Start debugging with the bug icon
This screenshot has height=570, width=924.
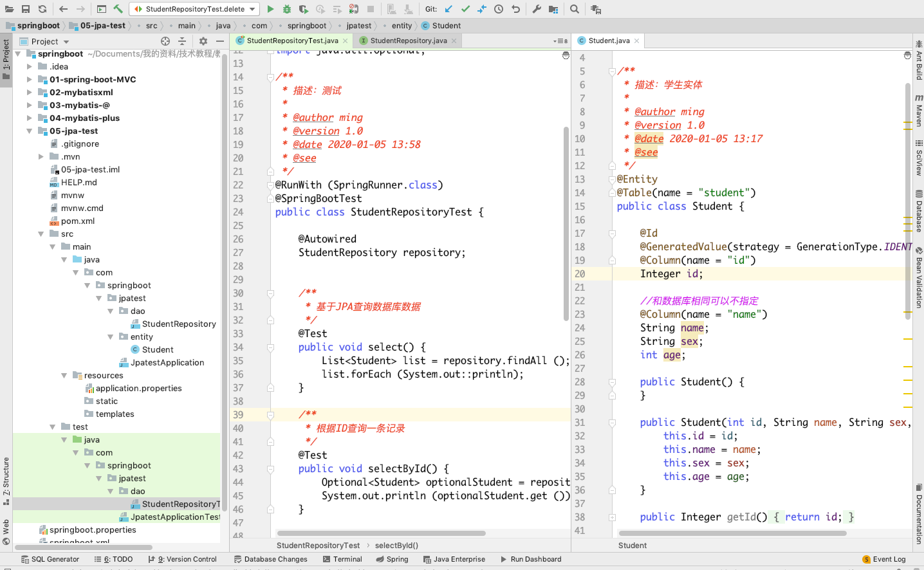287,9
